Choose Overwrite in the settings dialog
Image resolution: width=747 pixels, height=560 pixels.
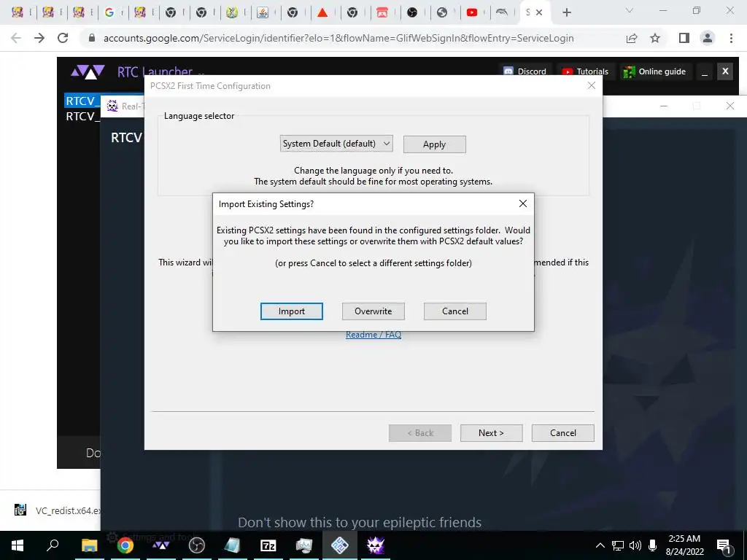coord(373,311)
